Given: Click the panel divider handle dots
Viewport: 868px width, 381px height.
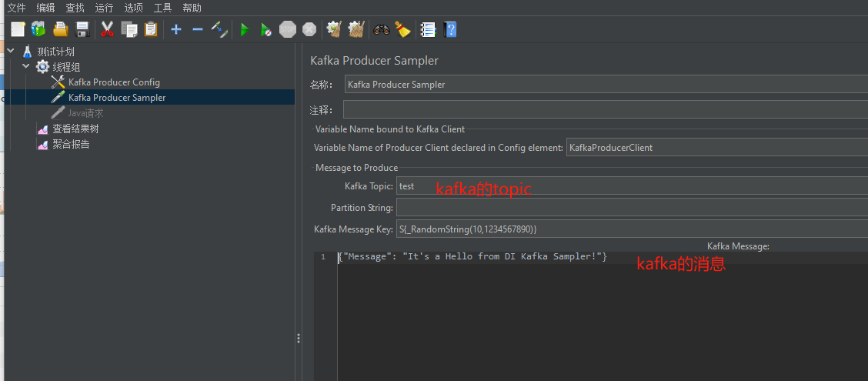Looking at the screenshot, I should [x=299, y=339].
